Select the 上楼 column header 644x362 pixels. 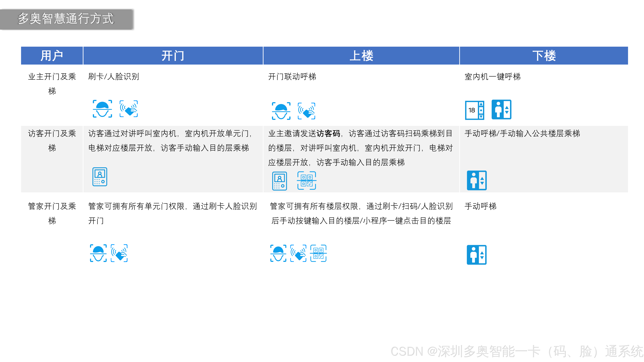[x=361, y=56]
